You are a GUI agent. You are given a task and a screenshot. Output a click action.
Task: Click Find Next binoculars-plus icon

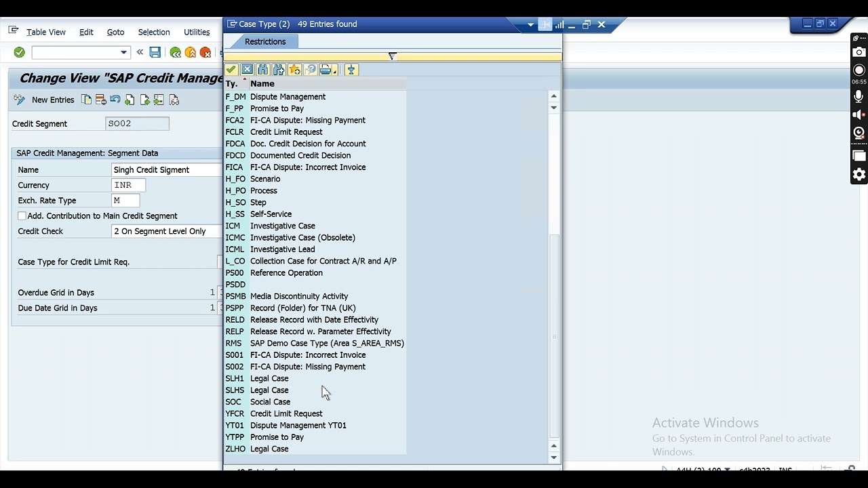point(279,70)
